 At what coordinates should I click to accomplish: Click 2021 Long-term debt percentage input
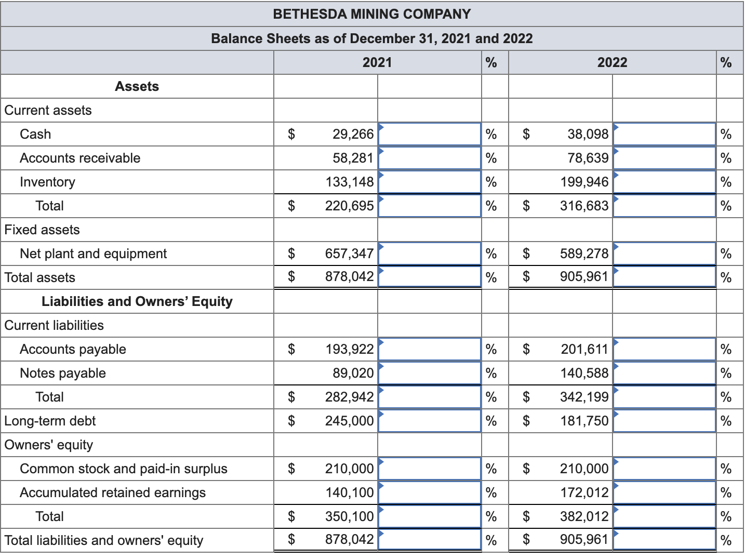430,421
